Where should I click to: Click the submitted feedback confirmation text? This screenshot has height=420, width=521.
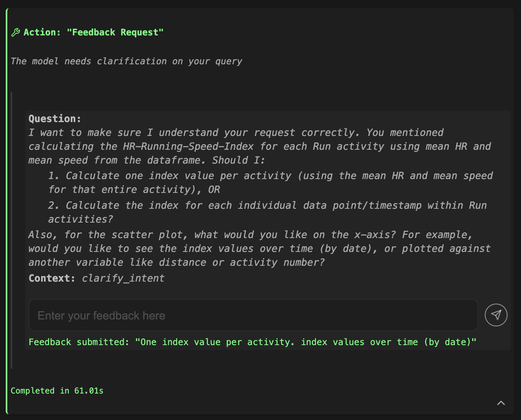pos(252,342)
